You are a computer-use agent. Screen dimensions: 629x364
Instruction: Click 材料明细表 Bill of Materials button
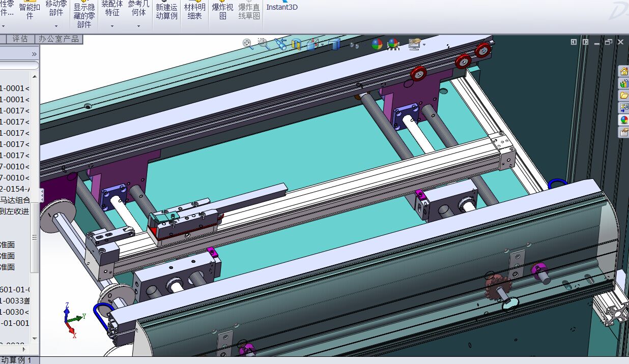pyautogui.click(x=194, y=11)
